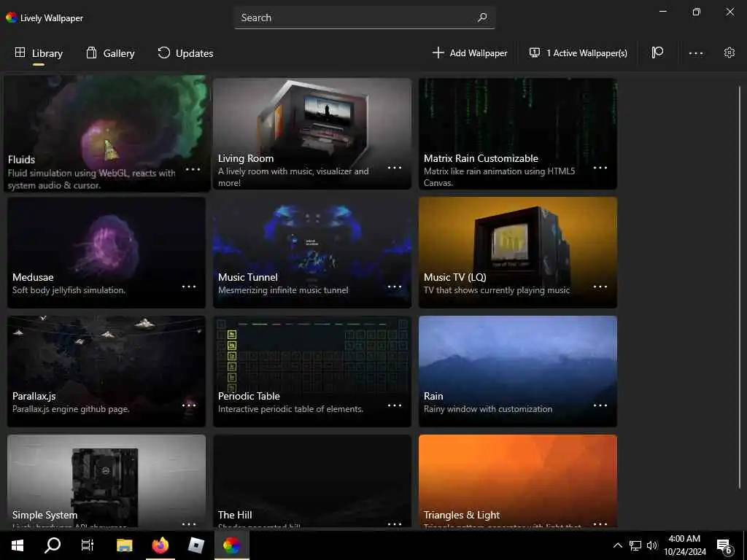Image resolution: width=747 pixels, height=560 pixels.
Task: Select the Rain wallpaper thumbnail
Action: pos(518,371)
